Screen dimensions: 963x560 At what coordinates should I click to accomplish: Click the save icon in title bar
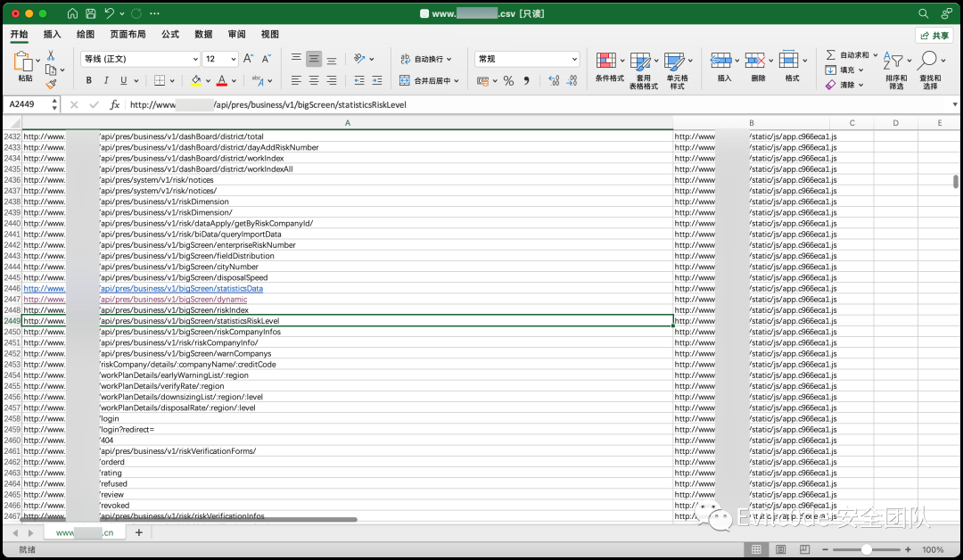pyautogui.click(x=90, y=13)
